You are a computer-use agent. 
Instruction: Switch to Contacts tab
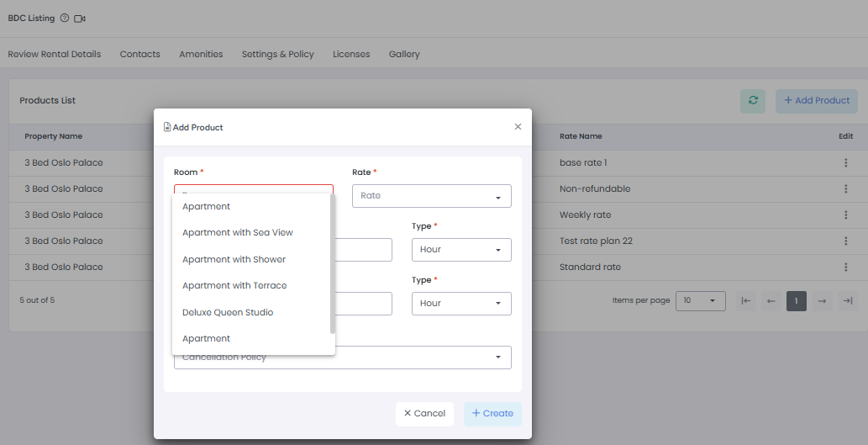140,55
